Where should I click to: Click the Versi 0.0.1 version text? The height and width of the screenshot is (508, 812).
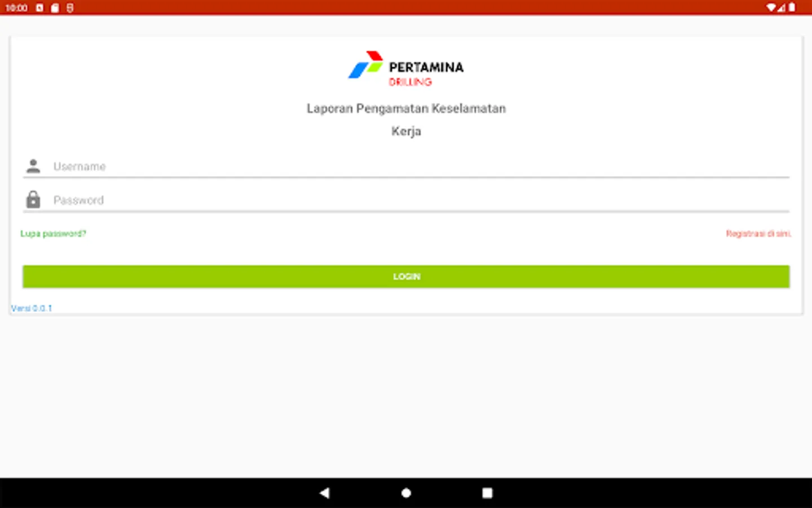tap(32, 308)
